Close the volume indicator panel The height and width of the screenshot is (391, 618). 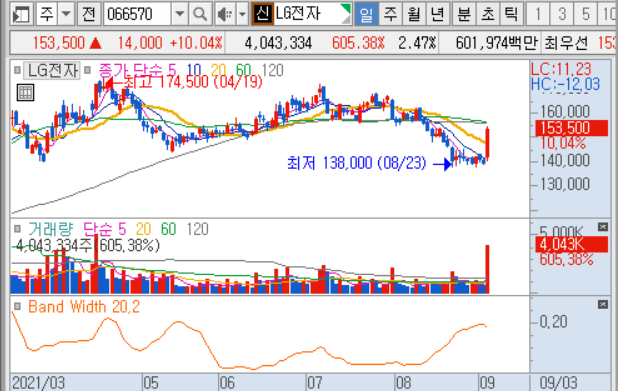pos(603,227)
